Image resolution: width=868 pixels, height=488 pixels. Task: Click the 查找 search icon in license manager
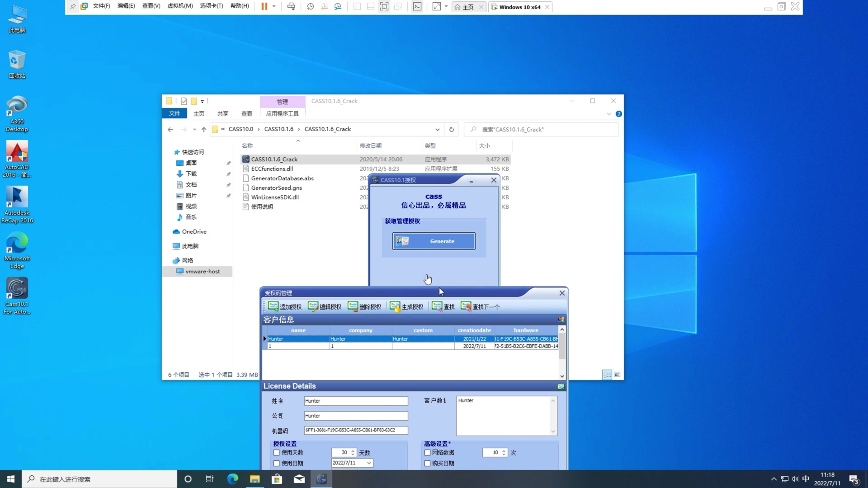tap(437, 306)
